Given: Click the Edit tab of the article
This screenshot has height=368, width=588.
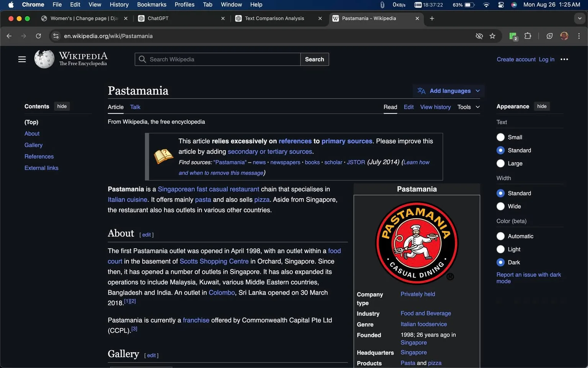Looking at the screenshot, I should point(408,107).
